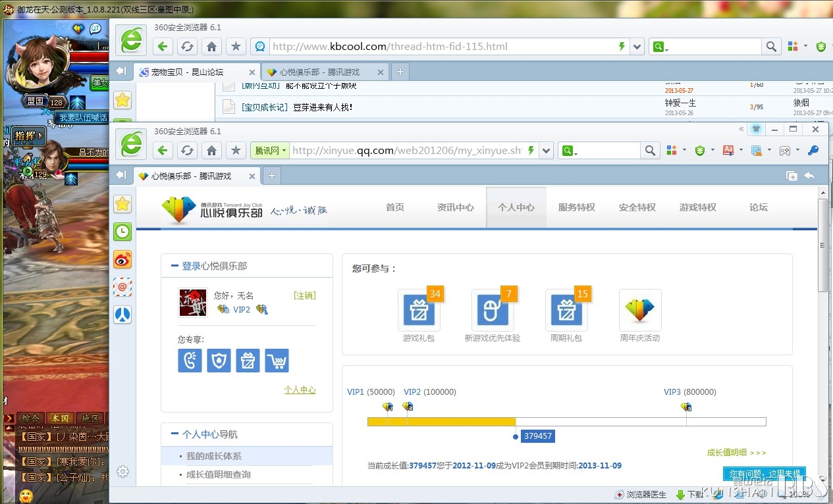Click the shield security privilege icon
The image size is (833, 504).
click(219, 361)
